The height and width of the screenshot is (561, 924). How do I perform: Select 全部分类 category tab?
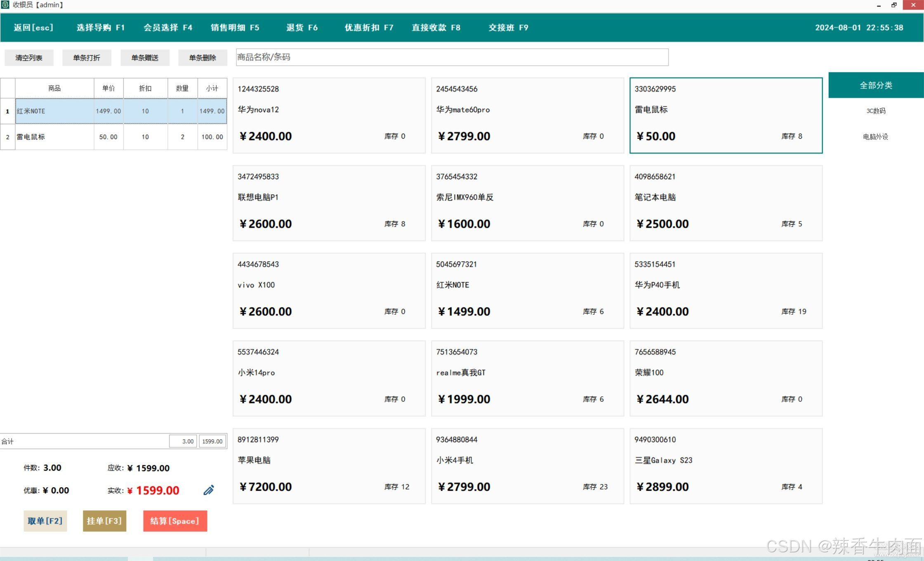(875, 85)
